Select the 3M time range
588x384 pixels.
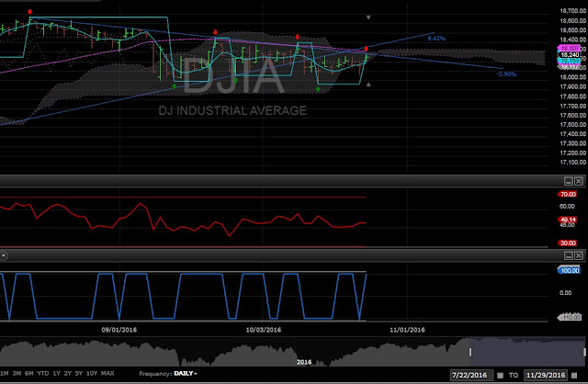point(17,374)
